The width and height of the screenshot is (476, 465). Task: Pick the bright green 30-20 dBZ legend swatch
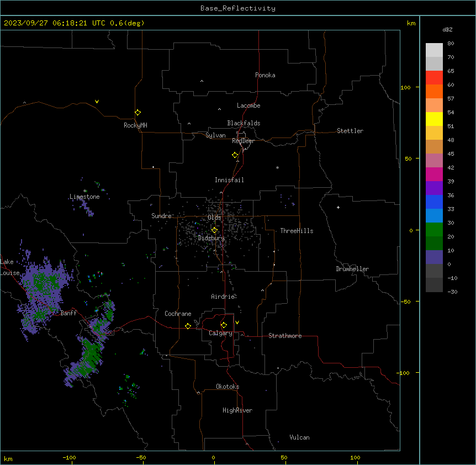434,230
